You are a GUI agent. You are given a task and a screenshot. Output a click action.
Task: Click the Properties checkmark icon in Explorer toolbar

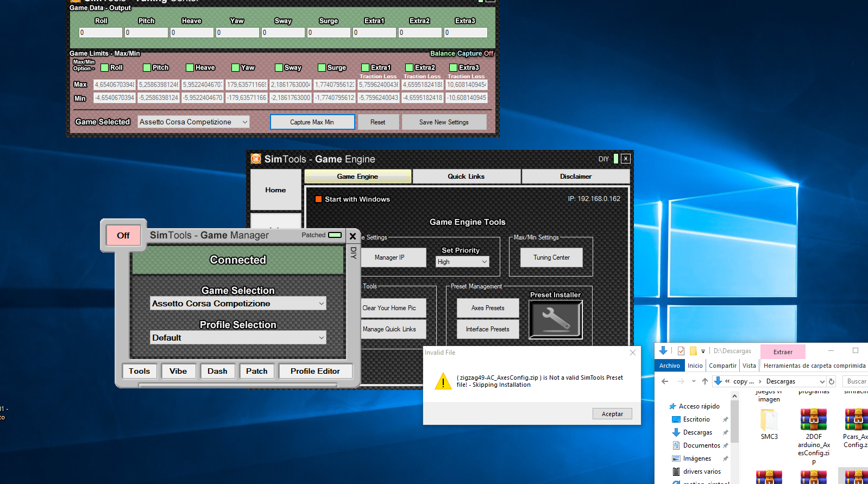[x=681, y=351]
